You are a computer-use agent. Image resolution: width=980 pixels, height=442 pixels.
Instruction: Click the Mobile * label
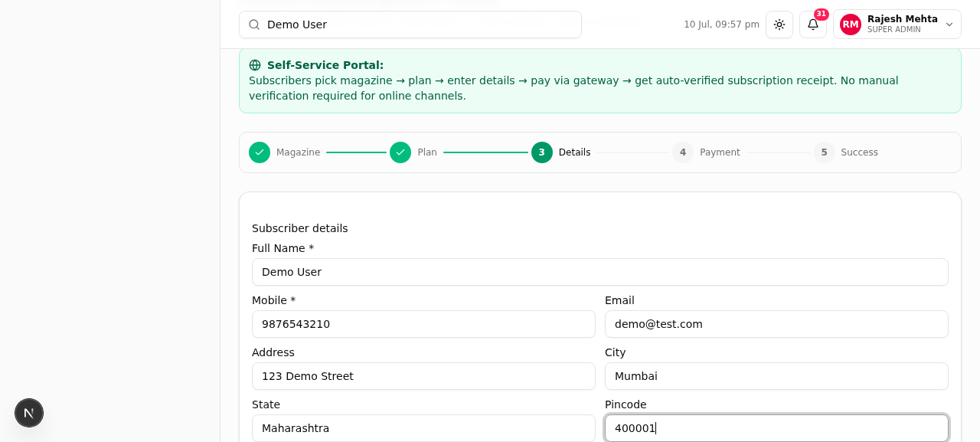[273, 300]
